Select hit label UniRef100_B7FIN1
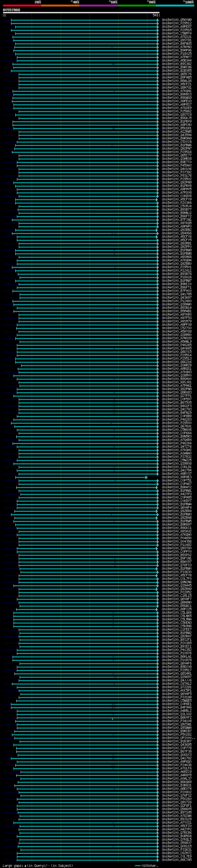Image resolution: width=197 pixels, height=868 pixels. [177, 220]
